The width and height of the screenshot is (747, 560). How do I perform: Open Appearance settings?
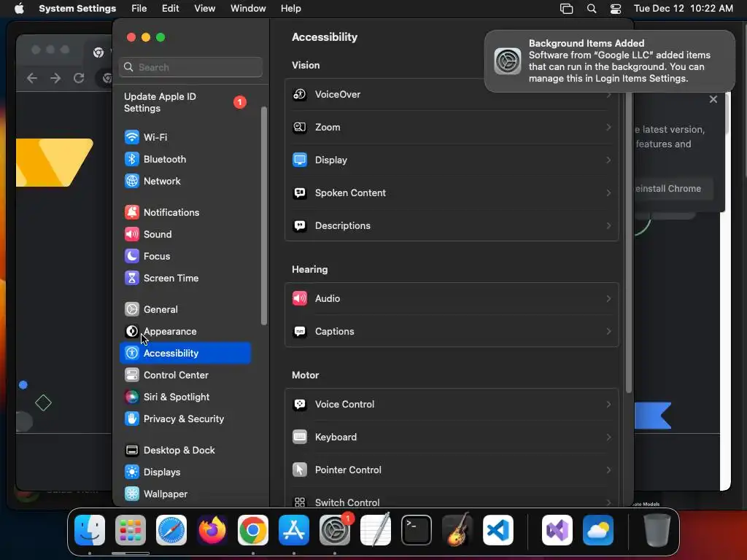click(185, 332)
